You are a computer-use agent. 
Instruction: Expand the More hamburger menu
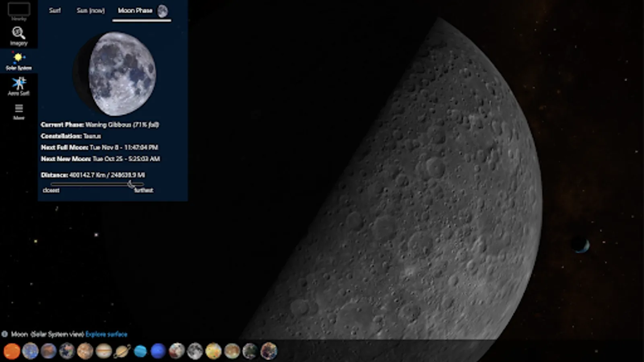pyautogui.click(x=19, y=111)
